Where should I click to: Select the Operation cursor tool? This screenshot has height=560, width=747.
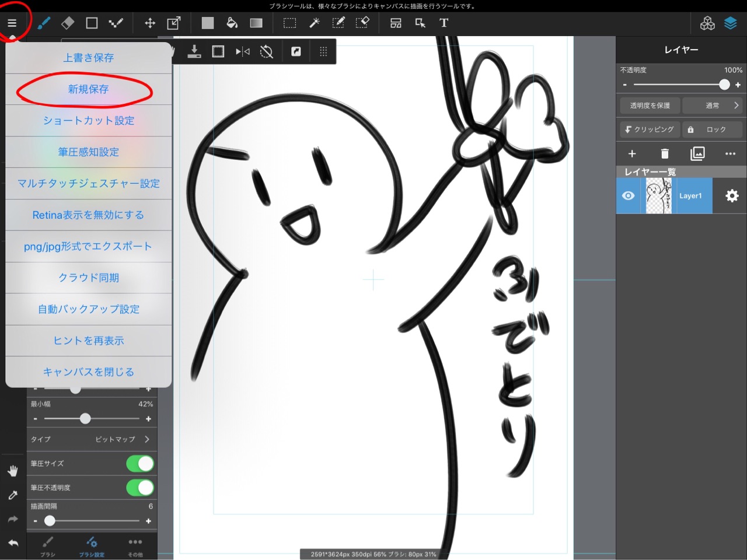tap(420, 23)
